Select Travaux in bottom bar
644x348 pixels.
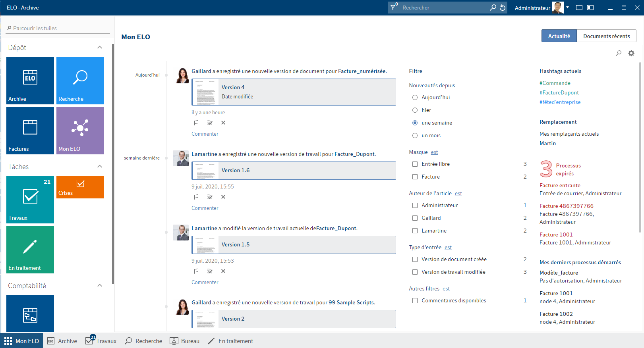tap(101, 341)
